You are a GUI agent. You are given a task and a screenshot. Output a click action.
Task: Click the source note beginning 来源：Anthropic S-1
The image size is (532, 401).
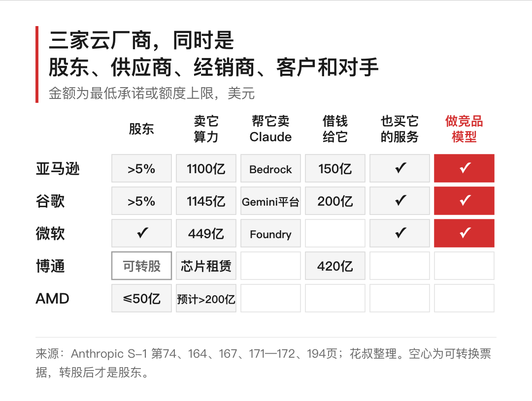point(264,363)
